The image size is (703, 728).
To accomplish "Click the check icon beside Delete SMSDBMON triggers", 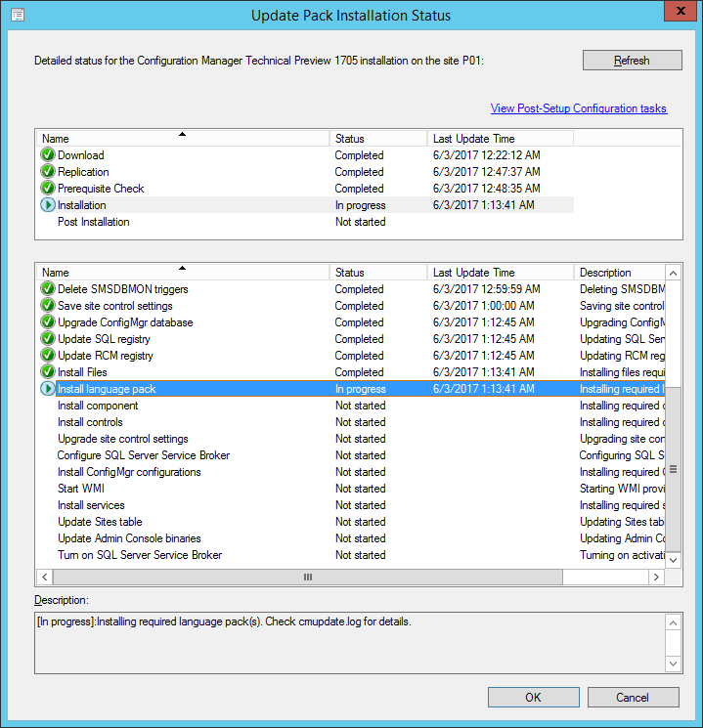I will (47, 288).
